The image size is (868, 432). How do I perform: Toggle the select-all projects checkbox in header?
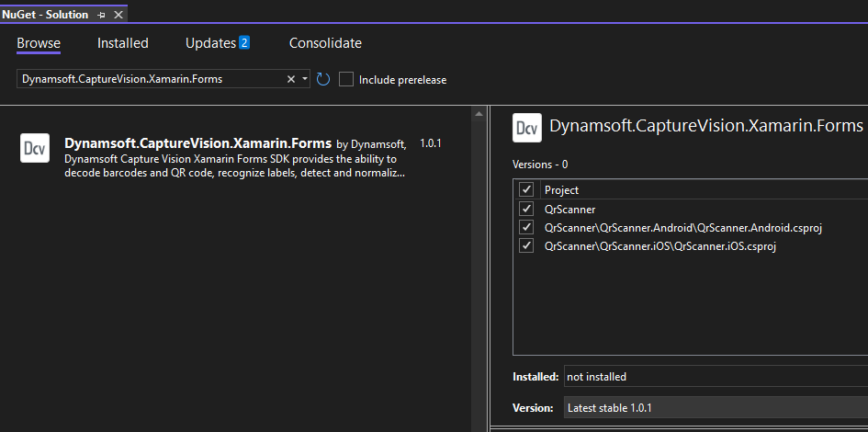[x=526, y=189]
